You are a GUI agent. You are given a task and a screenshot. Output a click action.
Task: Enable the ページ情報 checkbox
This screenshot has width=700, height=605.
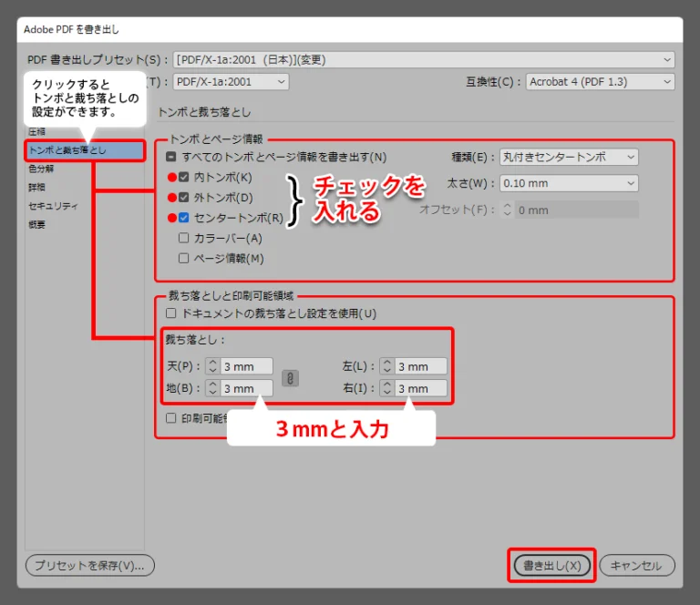pos(184,258)
